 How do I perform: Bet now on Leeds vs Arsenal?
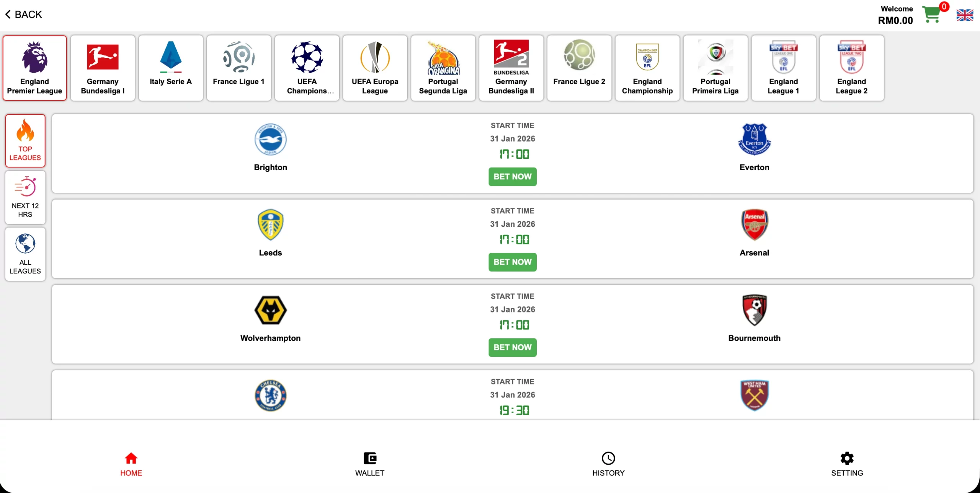[512, 262]
